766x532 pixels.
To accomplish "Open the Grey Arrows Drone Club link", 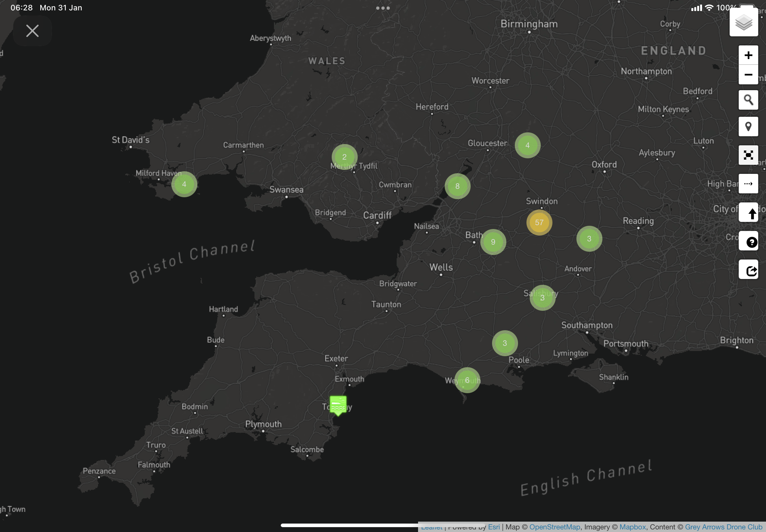I will pos(723,527).
